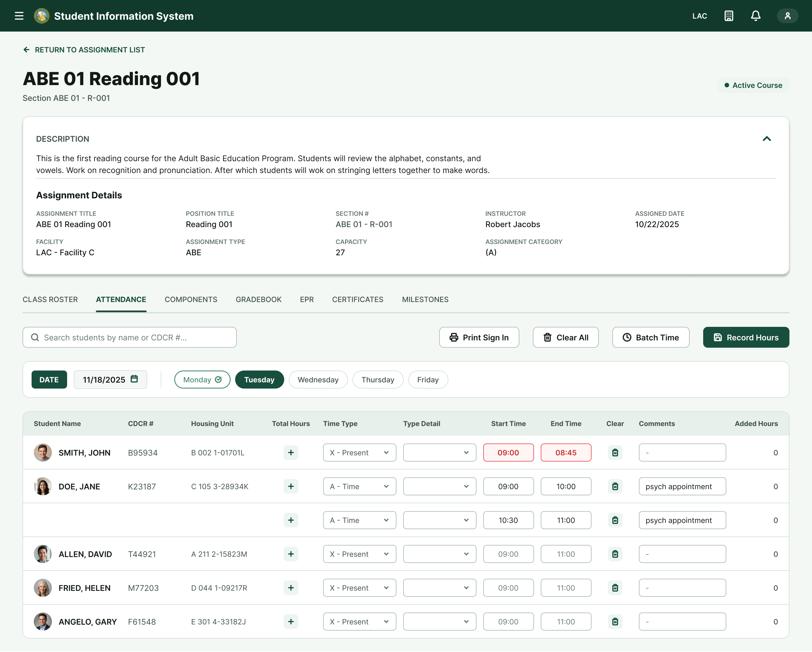
Task: Open the notifications bell
Action: coord(756,16)
